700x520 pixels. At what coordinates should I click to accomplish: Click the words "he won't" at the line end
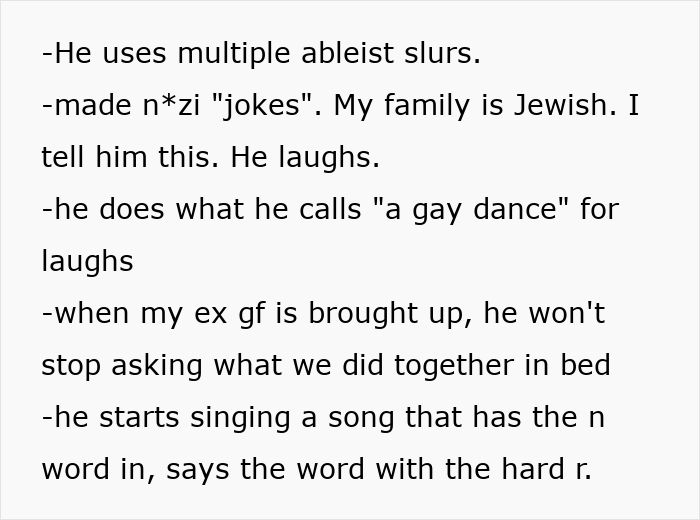click(544, 312)
